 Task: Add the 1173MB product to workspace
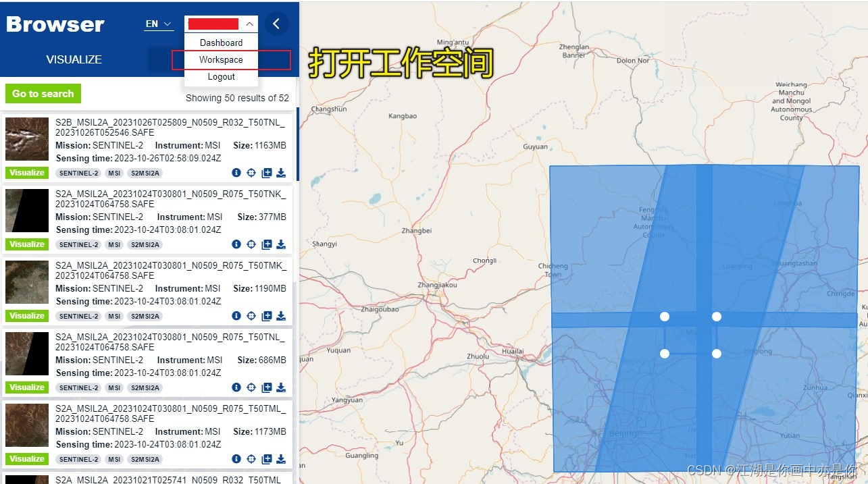click(267, 459)
